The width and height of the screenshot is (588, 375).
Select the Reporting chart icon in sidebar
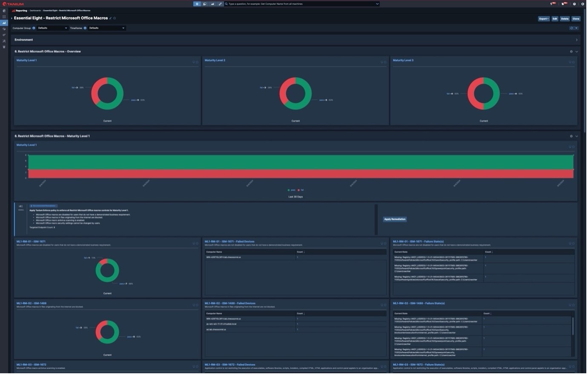click(x=4, y=23)
